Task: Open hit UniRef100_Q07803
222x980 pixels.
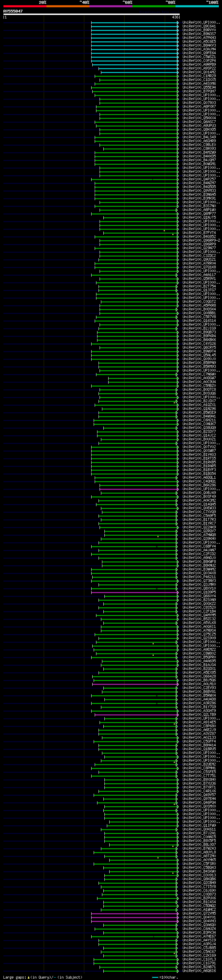Action: pyautogui.click(x=199, y=103)
